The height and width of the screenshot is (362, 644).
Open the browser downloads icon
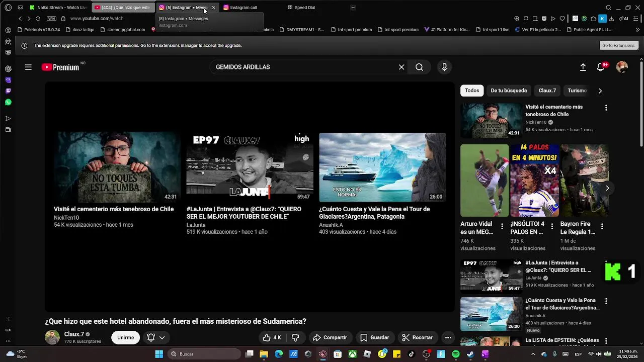point(611,19)
